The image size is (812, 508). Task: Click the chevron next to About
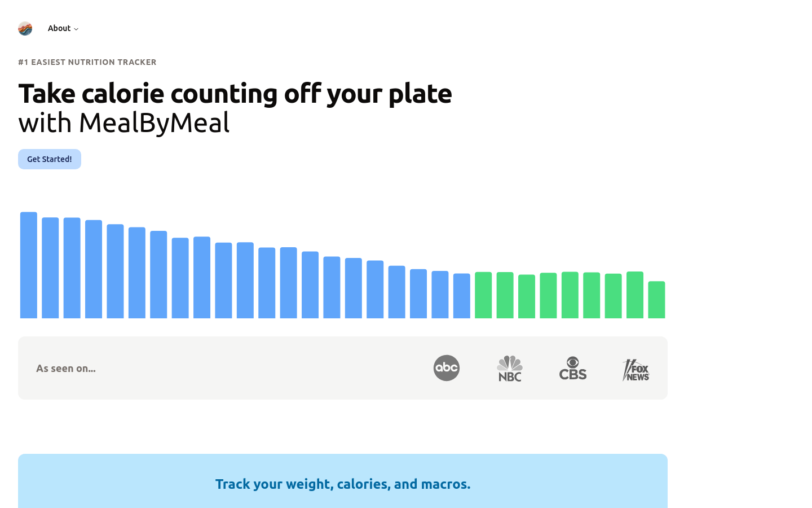tap(76, 29)
